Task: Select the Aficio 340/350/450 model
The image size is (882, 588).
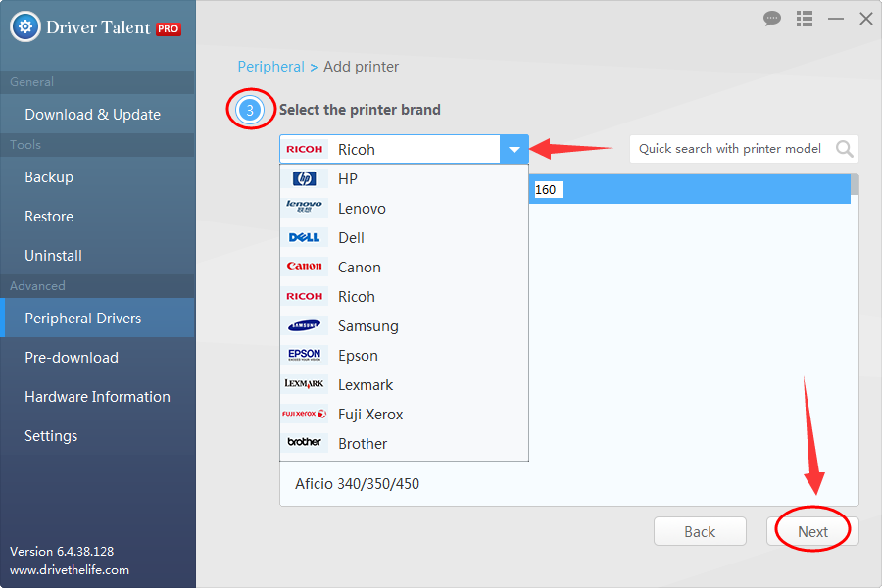Action: pos(357,484)
